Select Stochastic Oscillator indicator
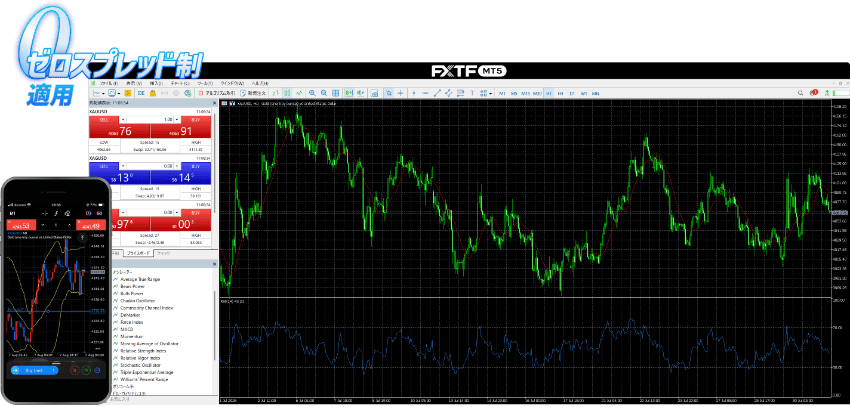The height and width of the screenshot is (407, 850). 140,365
